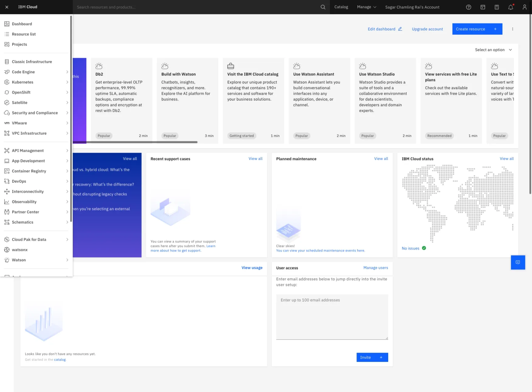
Task: Expand the Kubernetes submenu chevron
Action: [x=67, y=82]
